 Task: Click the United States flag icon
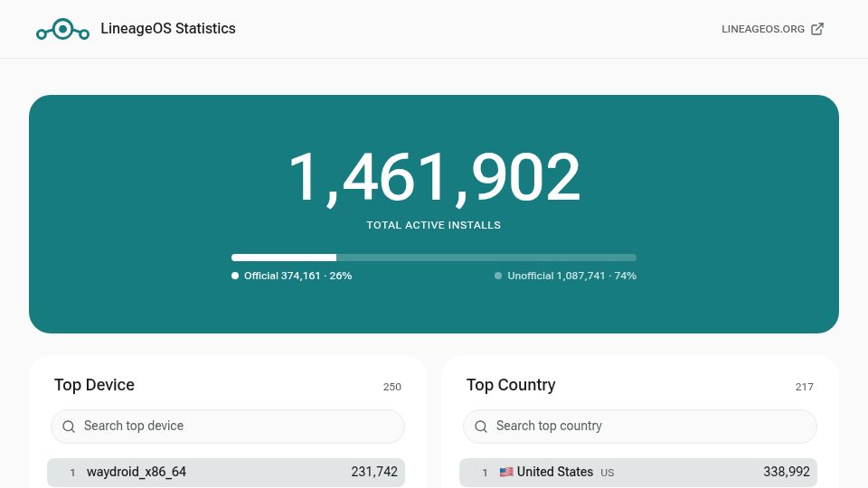click(x=506, y=472)
